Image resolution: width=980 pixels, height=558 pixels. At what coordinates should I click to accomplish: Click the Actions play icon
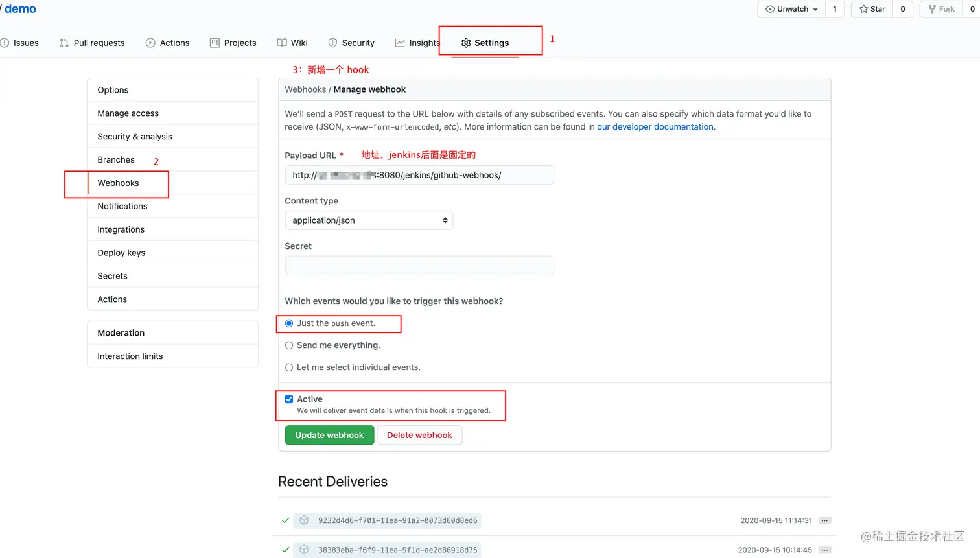pos(150,43)
